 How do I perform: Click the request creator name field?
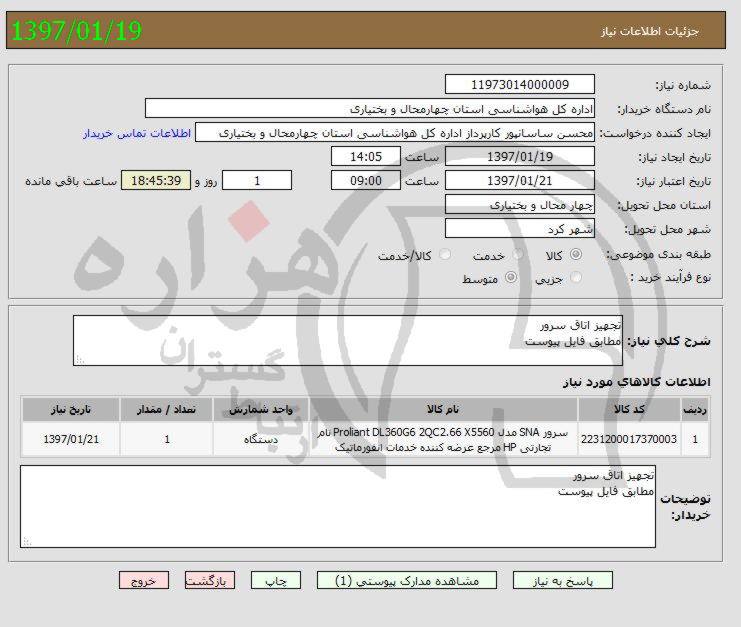395,133
